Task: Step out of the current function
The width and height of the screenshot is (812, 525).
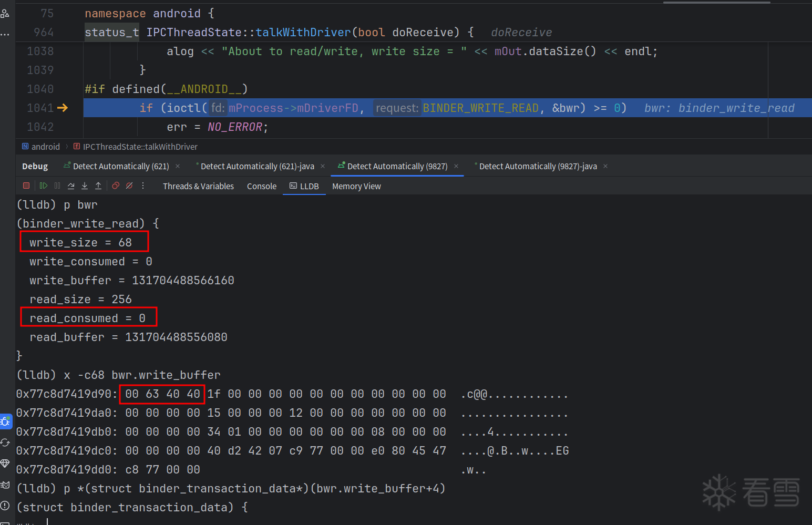Action: (98, 186)
